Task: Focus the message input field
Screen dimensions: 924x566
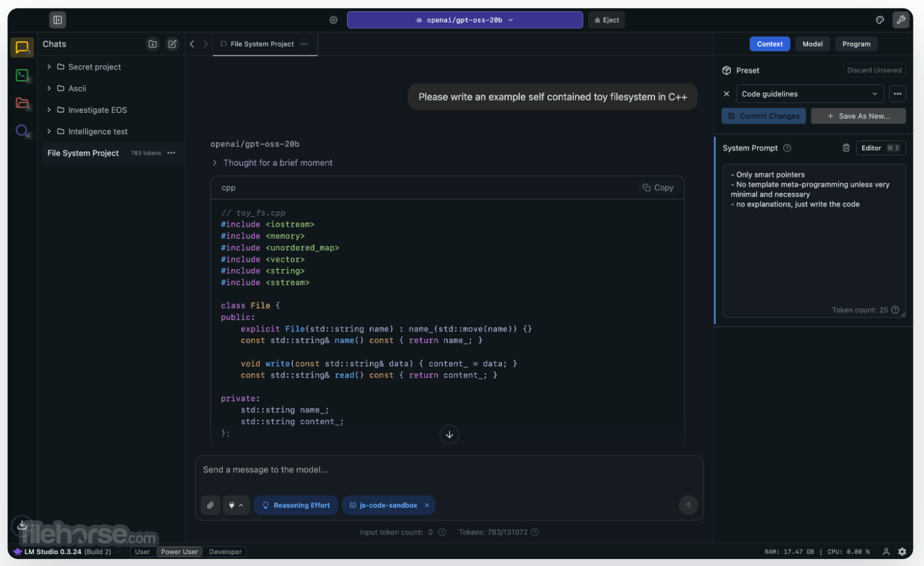Action: coord(449,470)
